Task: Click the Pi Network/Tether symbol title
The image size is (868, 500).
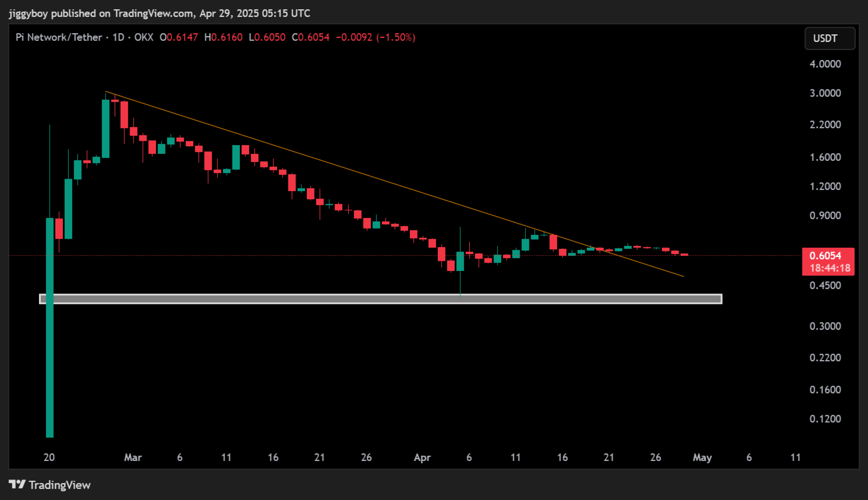Action: click(x=59, y=37)
